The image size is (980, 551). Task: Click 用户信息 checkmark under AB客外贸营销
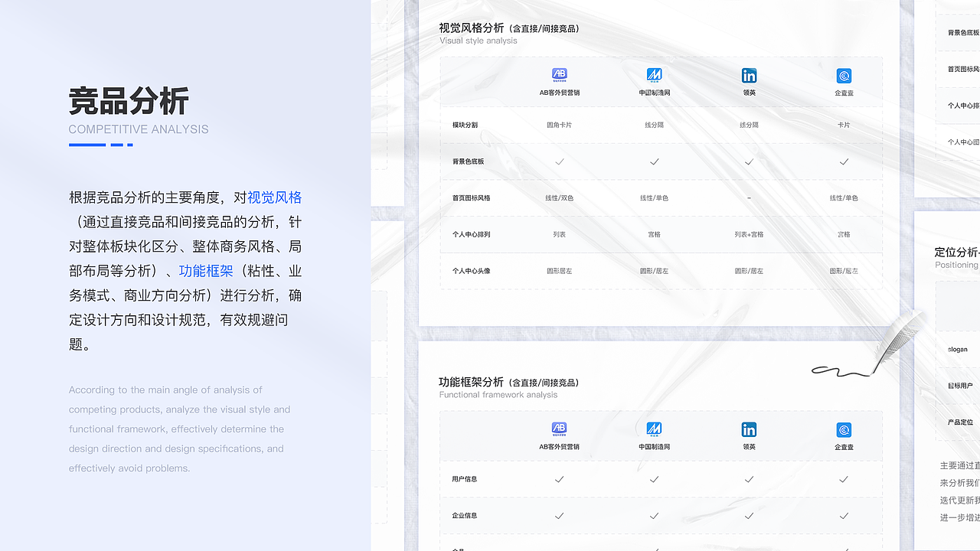pos(560,479)
